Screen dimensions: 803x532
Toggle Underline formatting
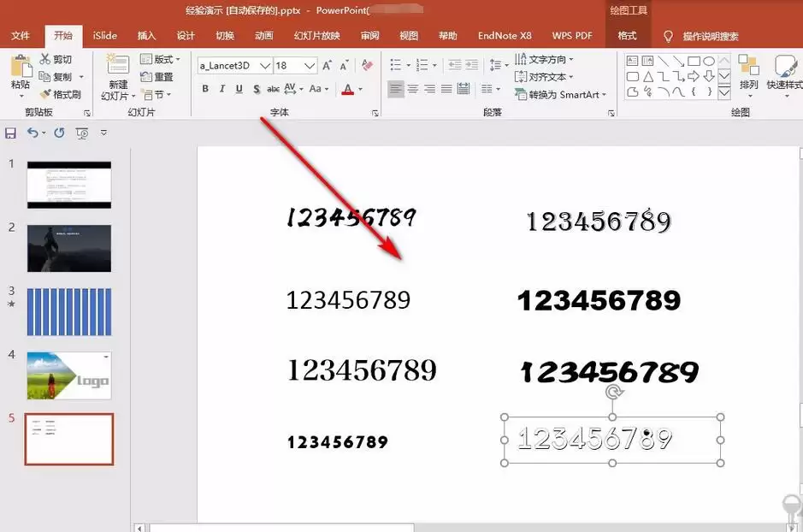click(239, 89)
